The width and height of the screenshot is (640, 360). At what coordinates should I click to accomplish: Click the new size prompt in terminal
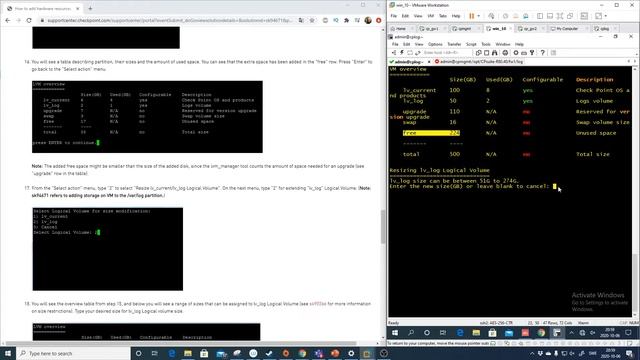tap(469, 187)
